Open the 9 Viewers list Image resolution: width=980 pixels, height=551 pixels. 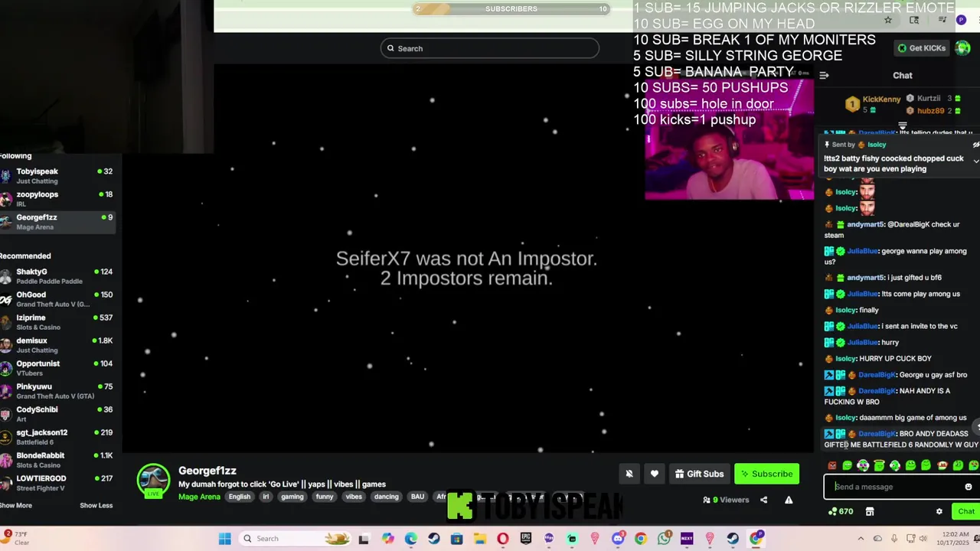pos(726,500)
